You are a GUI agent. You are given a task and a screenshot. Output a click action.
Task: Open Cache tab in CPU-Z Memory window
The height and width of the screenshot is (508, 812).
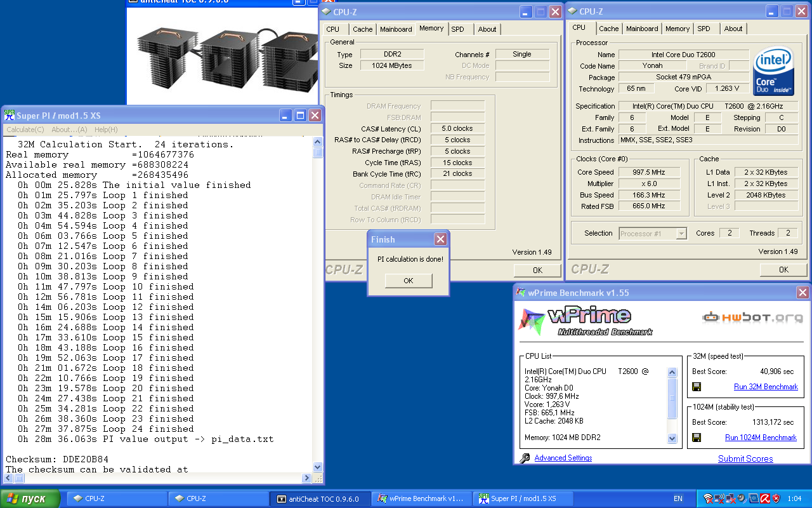(x=363, y=29)
